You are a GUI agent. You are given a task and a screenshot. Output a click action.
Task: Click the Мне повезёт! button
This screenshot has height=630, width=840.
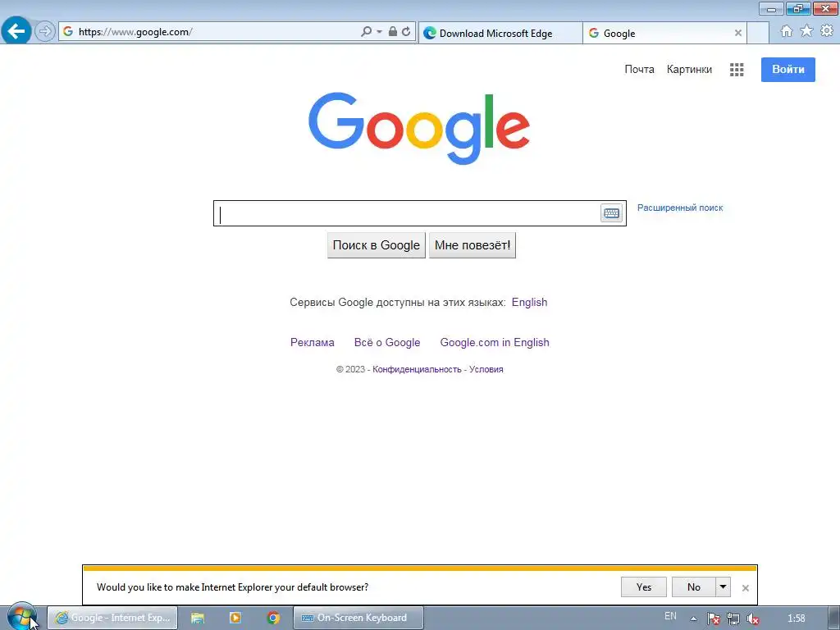(x=472, y=245)
